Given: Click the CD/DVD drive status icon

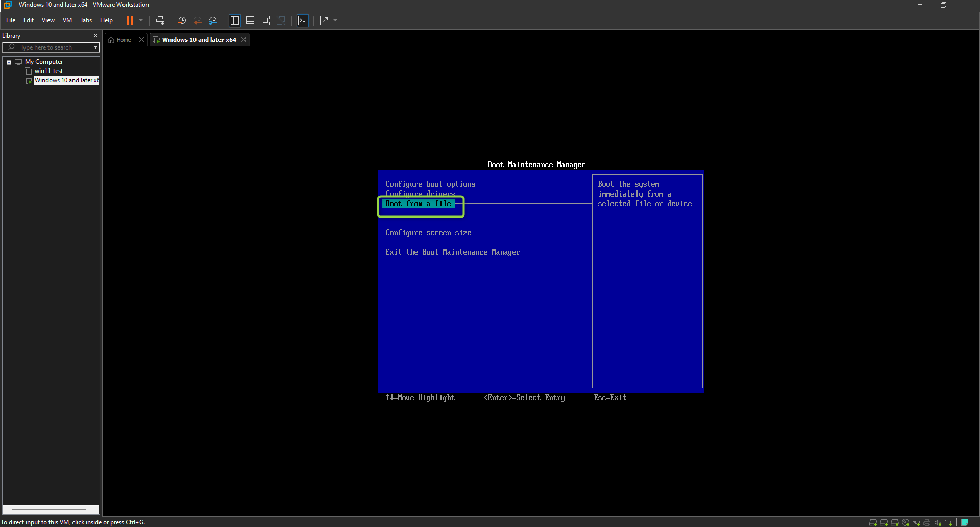Looking at the screenshot, I should (x=905, y=522).
